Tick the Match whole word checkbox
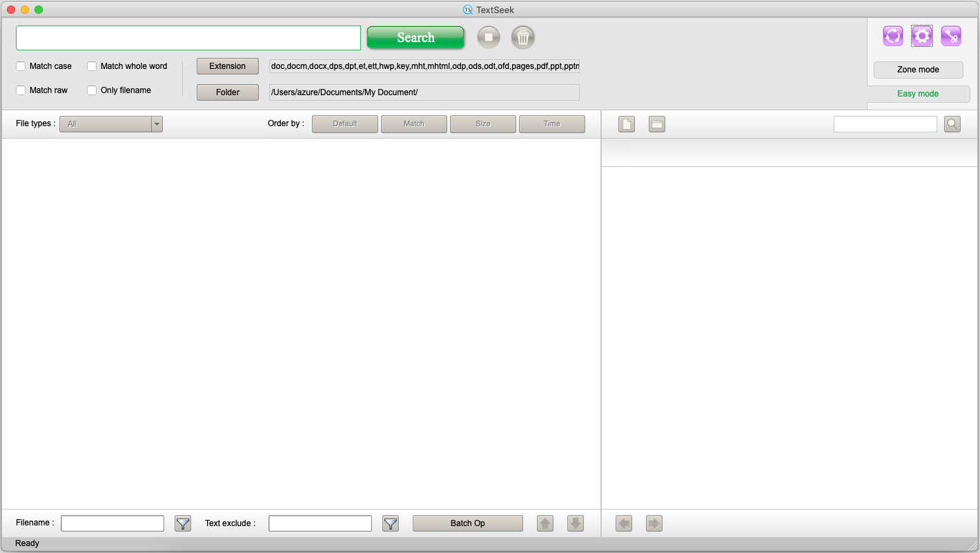 [92, 66]
